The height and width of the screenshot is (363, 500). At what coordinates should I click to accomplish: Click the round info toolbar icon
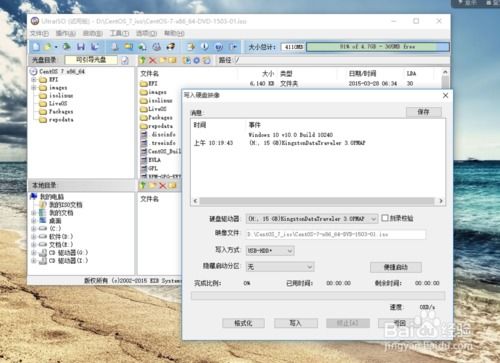pos(205,47)
